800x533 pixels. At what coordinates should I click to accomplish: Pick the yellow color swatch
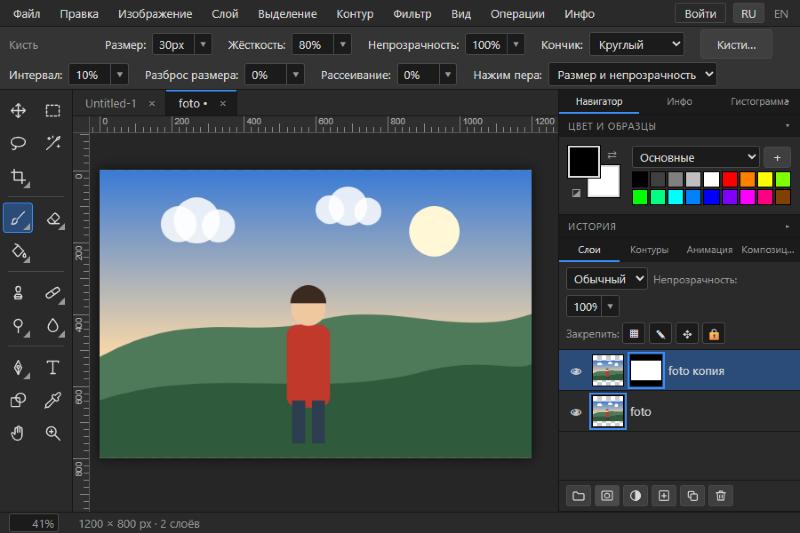[x=765, y=180]
